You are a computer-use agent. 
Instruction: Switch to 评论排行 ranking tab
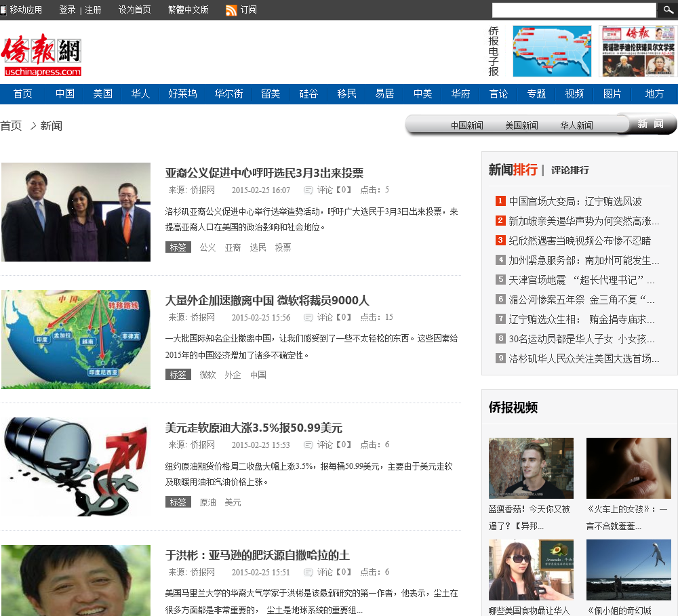click(x=570, y=170)
